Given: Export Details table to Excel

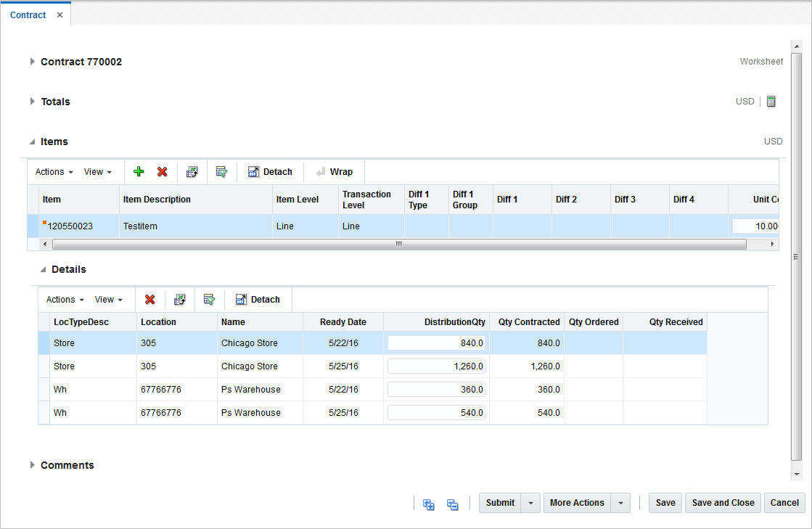Looking at the screenshot, I should pos(180,300).
